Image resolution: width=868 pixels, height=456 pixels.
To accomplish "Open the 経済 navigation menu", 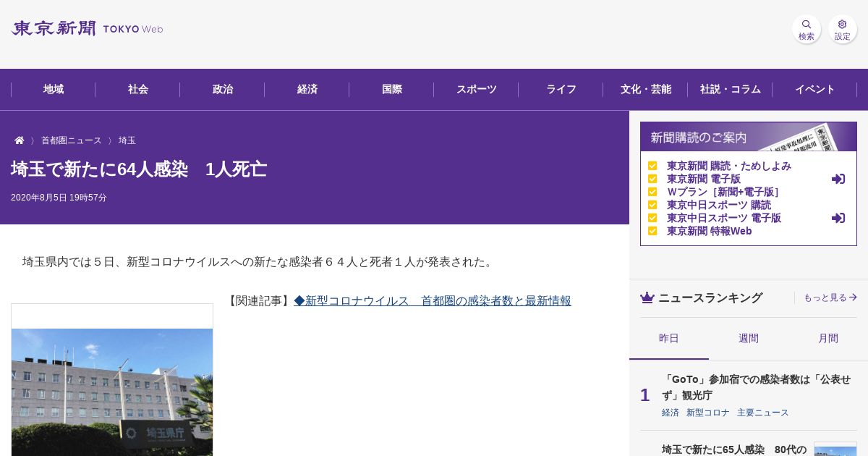I will [307, 89].
